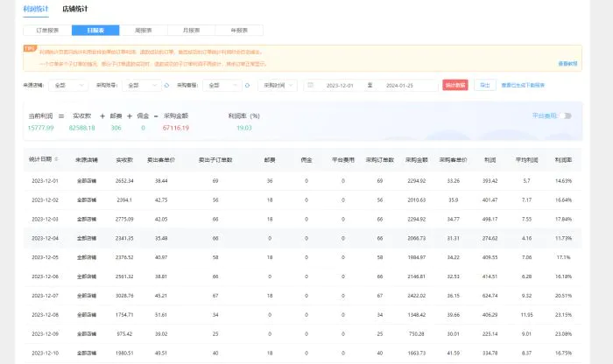Open the 来源店铺 dropdown

pyautogui.click(x=68, y=85)
